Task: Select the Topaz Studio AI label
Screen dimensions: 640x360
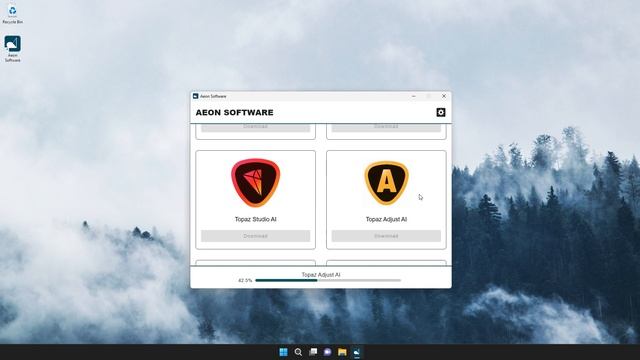Action: pos(256,219)
